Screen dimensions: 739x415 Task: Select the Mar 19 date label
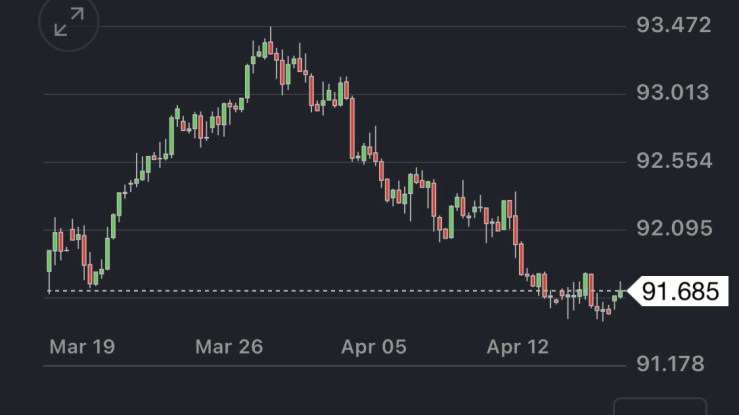click(82, 347)
